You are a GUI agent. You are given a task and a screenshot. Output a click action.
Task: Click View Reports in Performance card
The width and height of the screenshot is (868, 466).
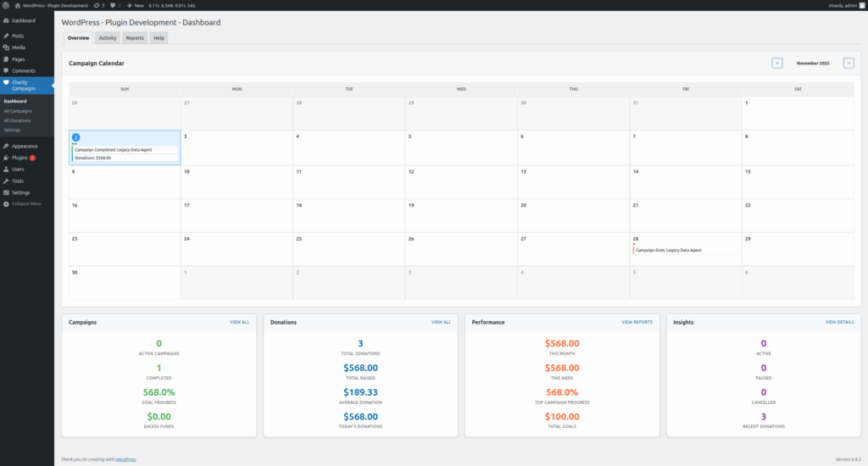637,322
